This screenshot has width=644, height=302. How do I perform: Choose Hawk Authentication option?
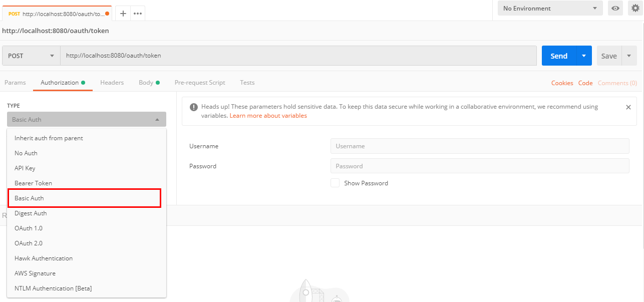coord(87,258)
